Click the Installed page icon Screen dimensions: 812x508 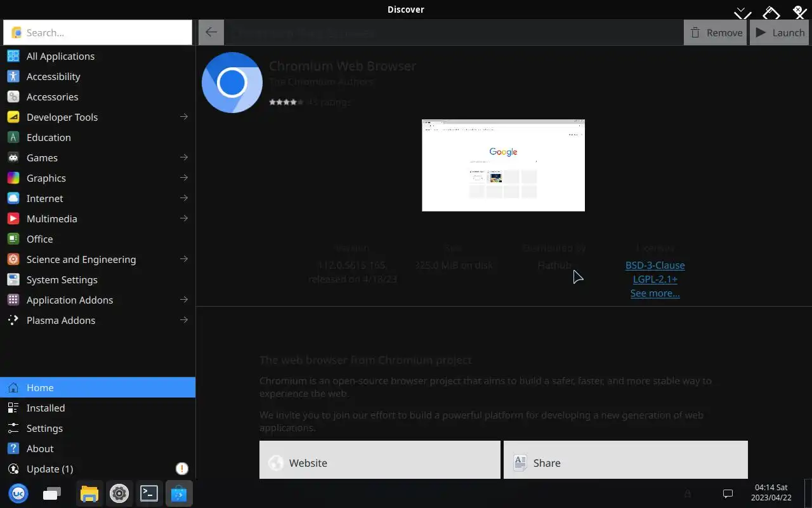click(13, 408)
